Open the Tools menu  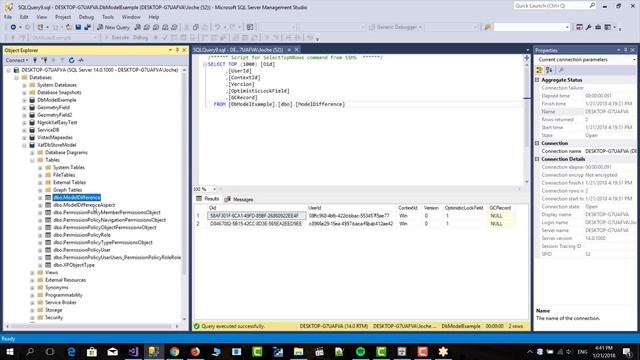pyautogui.click(x=108, y=17)
